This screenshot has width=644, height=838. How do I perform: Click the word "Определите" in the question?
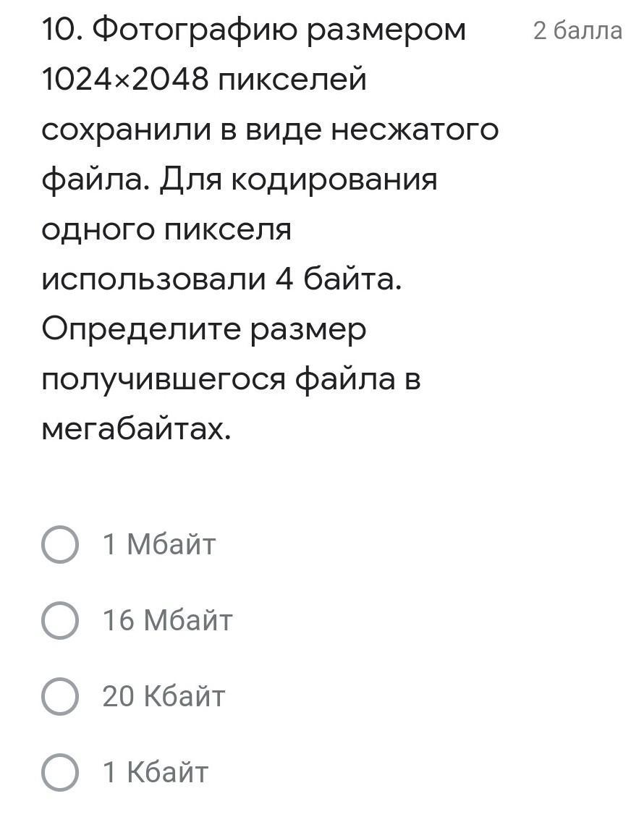coord(140,329)
